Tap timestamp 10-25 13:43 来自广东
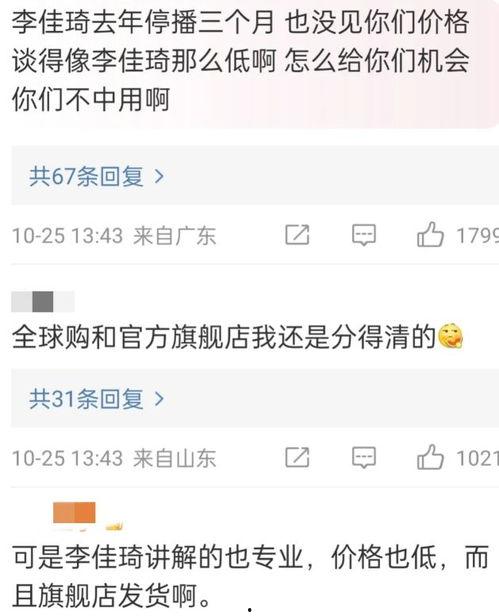The image size is (499, 616). [x=114, y=236]
